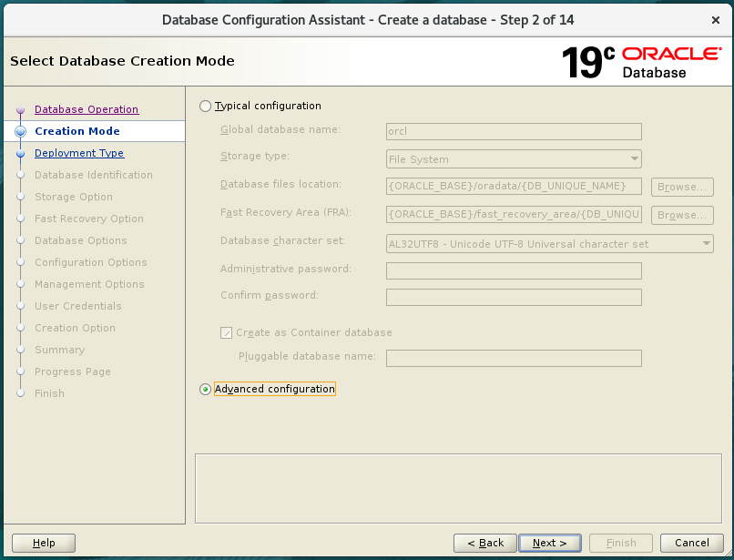The width and height of the screenshot is (734, 560).
Task: Go to Deployment Type step link
Action: click(79, 153)
